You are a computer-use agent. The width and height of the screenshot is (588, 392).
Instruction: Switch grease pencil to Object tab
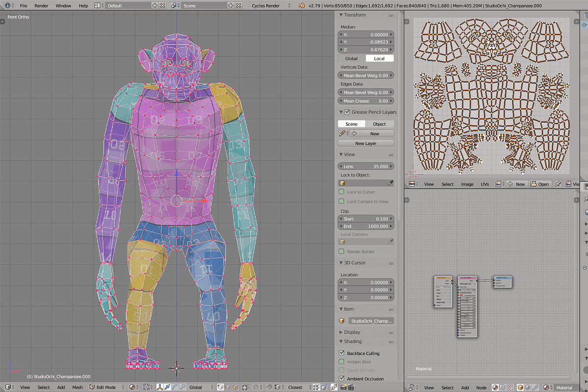pos(380,124)
